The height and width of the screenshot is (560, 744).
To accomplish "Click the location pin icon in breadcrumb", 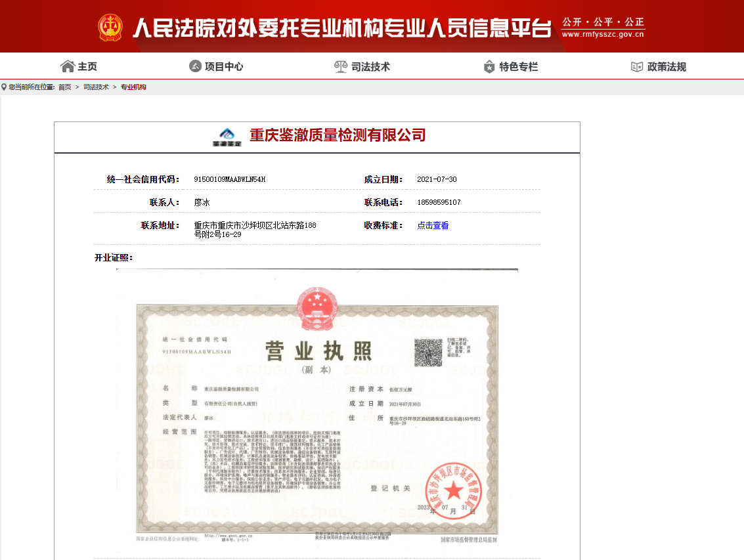I will tap(4, 87).
